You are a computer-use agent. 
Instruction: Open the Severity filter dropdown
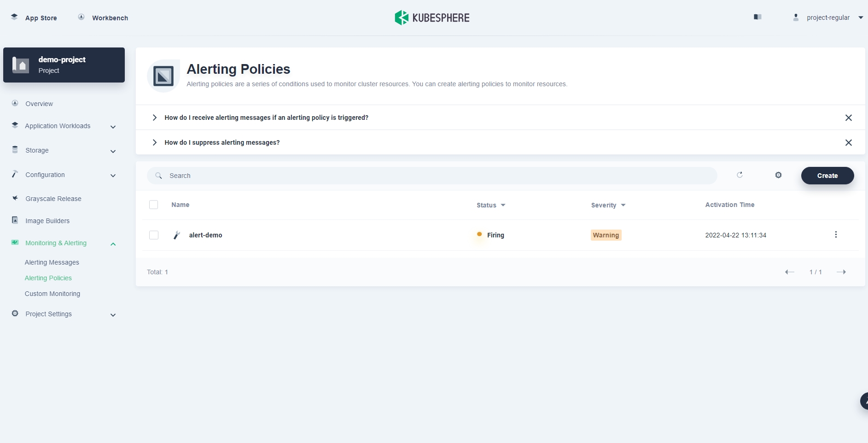608,205
